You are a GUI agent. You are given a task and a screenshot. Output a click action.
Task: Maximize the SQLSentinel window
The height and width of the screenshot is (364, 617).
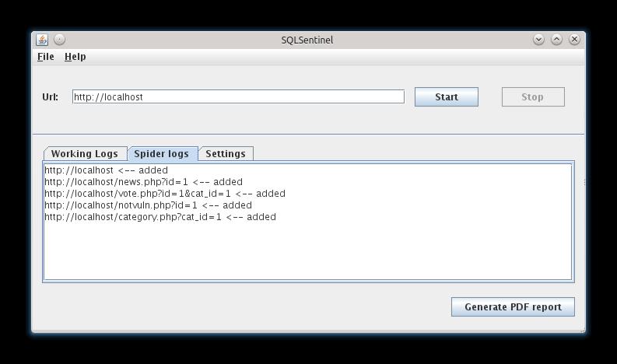557,40
